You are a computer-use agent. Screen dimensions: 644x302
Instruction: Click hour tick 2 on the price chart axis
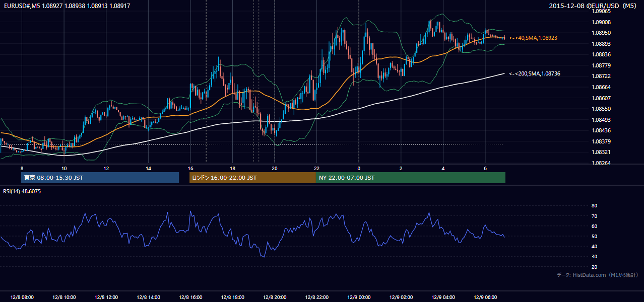coord(401,168)
